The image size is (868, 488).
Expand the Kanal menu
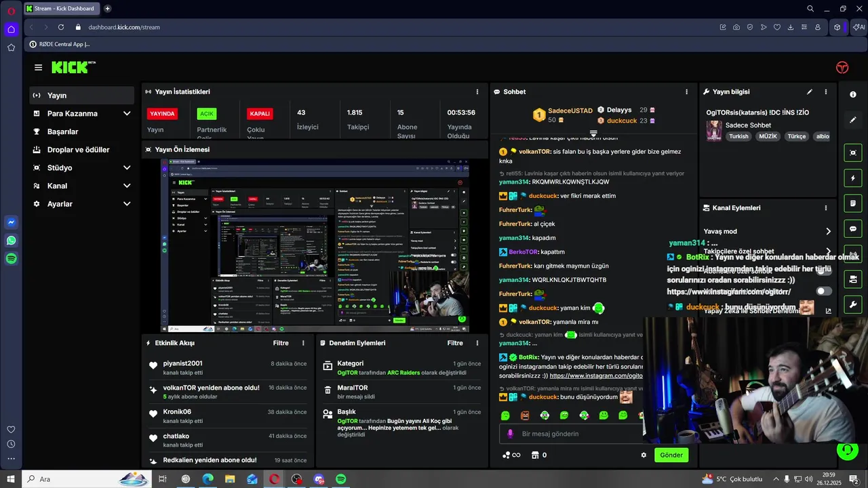click(127, 186)
